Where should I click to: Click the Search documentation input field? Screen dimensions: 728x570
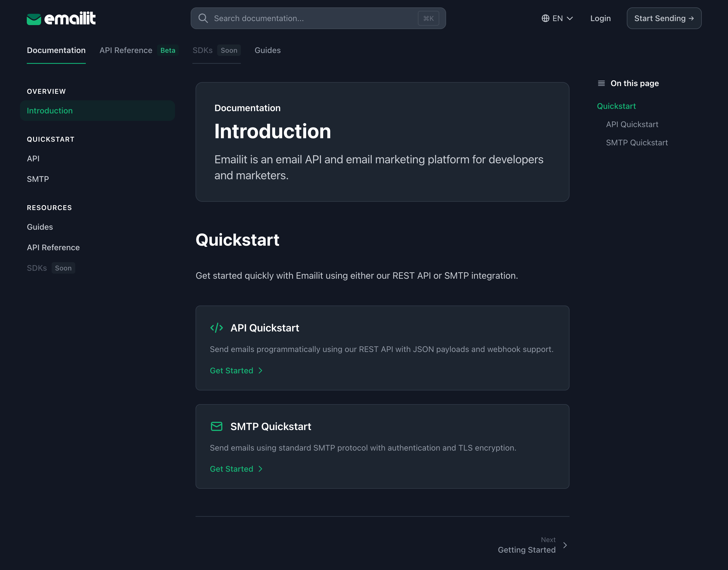tap(300, 18)
